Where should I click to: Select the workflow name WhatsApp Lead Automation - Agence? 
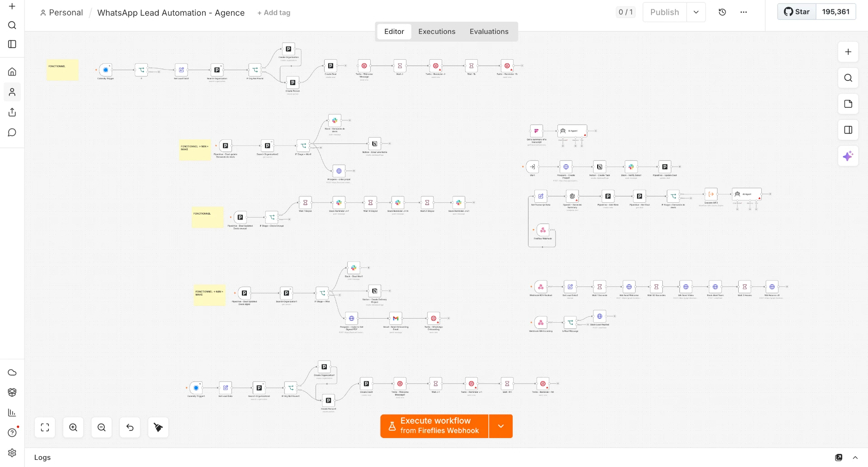(171, 13)
